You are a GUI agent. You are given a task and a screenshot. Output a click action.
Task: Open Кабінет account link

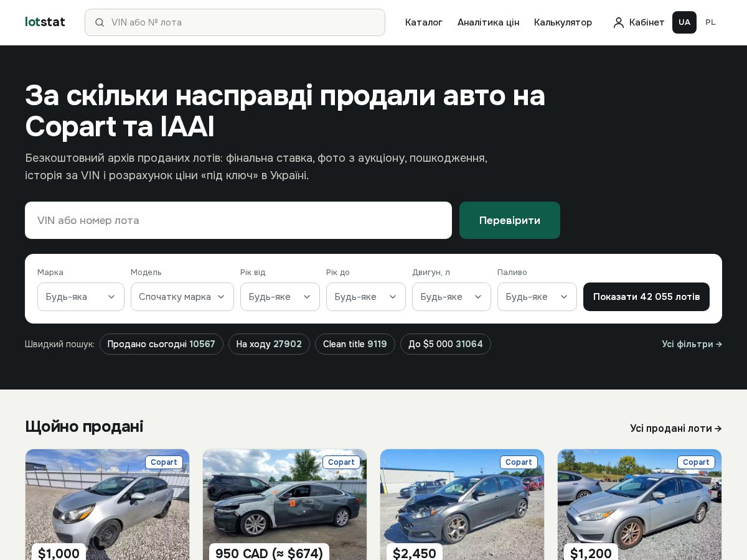point(639,22)
